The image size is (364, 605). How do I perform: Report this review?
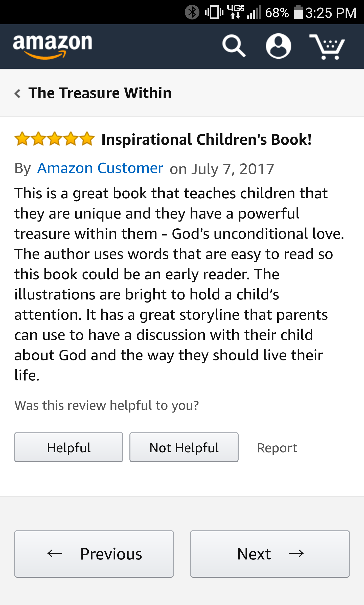277,448
